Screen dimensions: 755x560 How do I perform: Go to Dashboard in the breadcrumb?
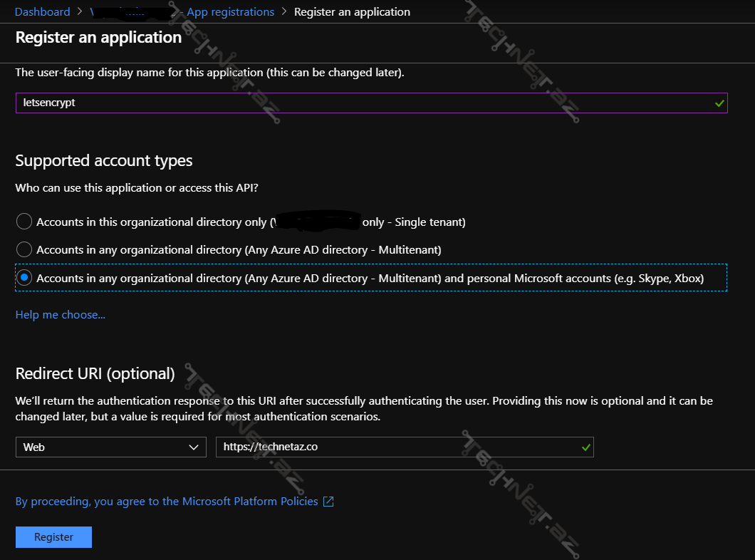coord(43,12)
